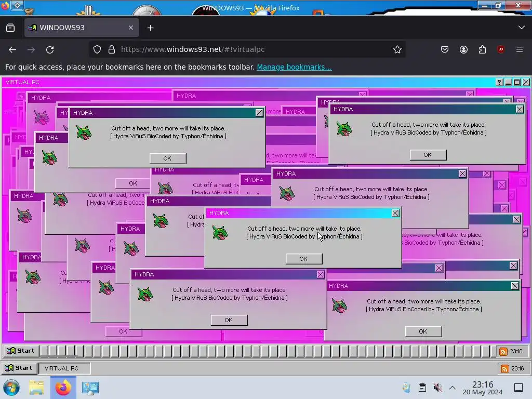Image resolution: width=532 pixels, height=399 pixels.
Task: Reload the page with the refresh icon
Action: [x=50, y=49]
